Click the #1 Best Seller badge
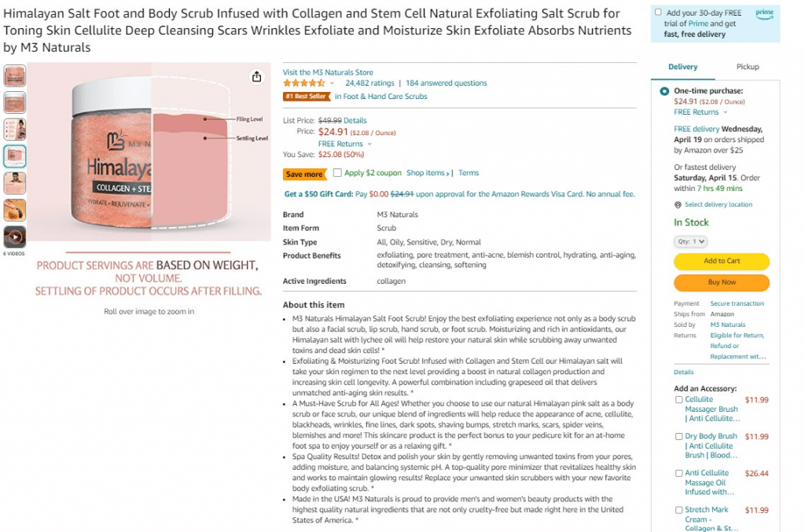 [x=307, y=97]
